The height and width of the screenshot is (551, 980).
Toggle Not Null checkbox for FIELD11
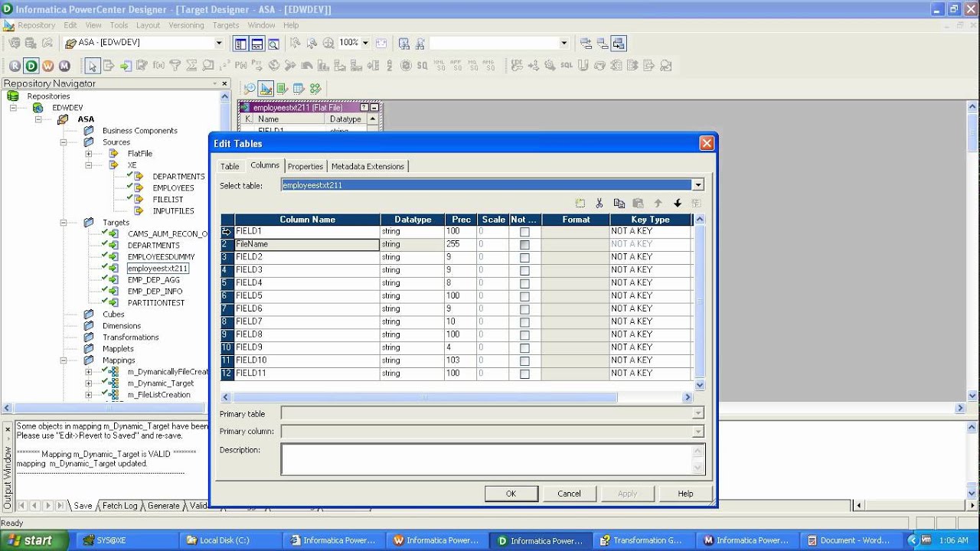click(524, 374)
